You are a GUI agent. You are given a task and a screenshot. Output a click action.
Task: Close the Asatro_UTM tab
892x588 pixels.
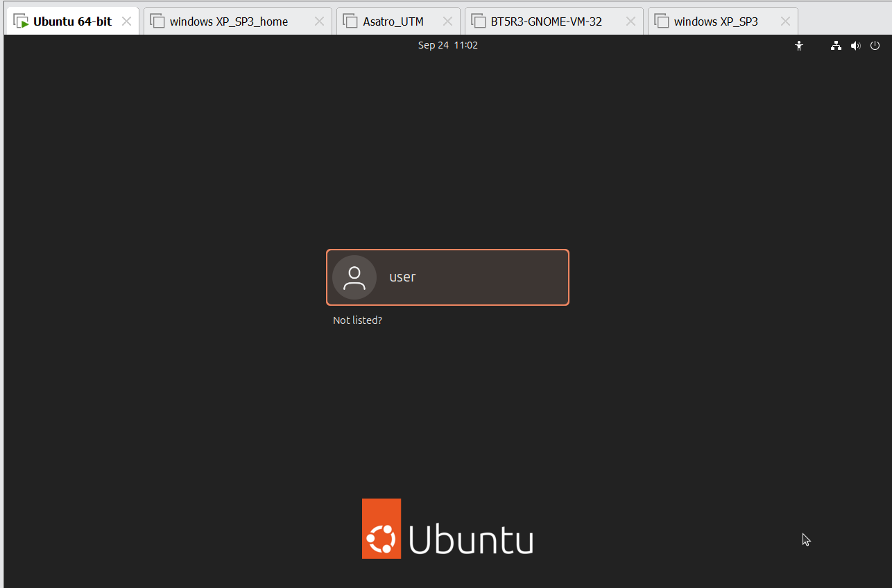tap(447, 21)
